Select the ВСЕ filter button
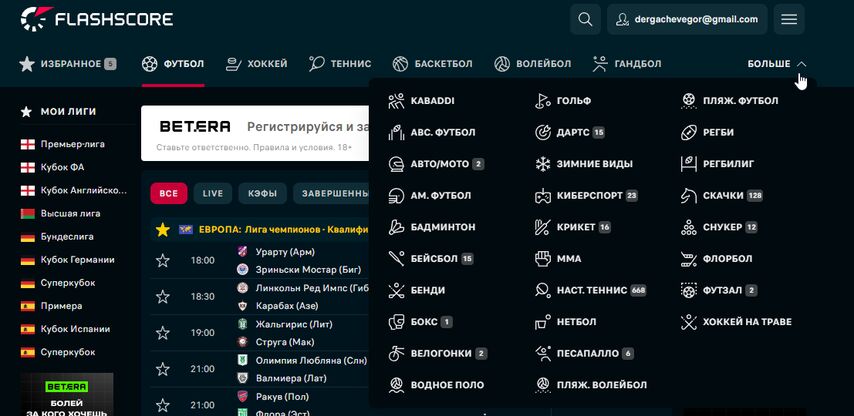 (169, 193)
